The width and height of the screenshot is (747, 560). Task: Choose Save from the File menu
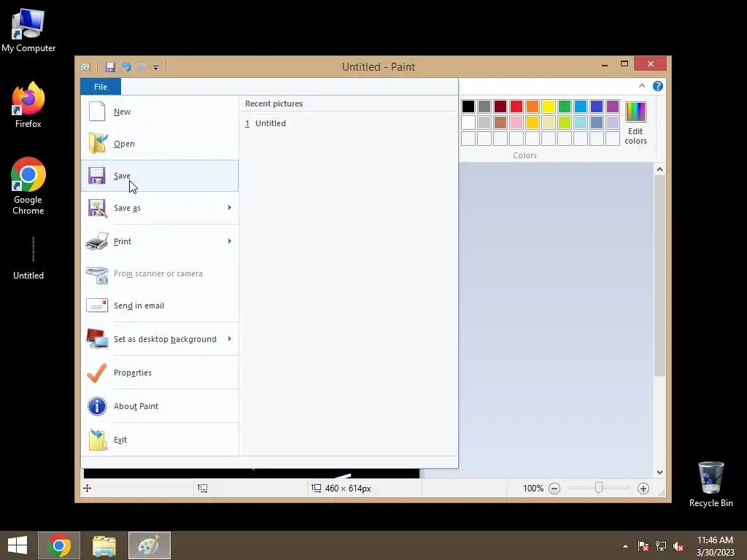pyautogui.click(x=160, y=176)
